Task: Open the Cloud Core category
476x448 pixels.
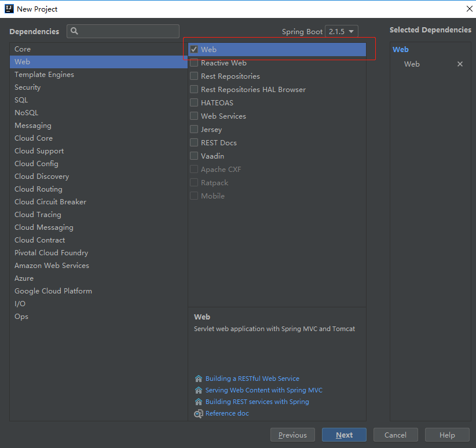Action: pyautogui.click(x=98, y=138)
